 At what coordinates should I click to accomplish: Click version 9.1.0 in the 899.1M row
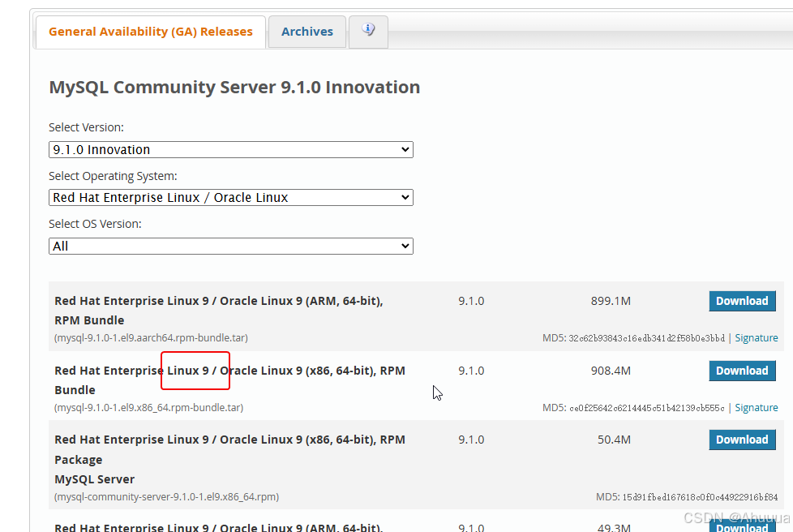[471, 301]
